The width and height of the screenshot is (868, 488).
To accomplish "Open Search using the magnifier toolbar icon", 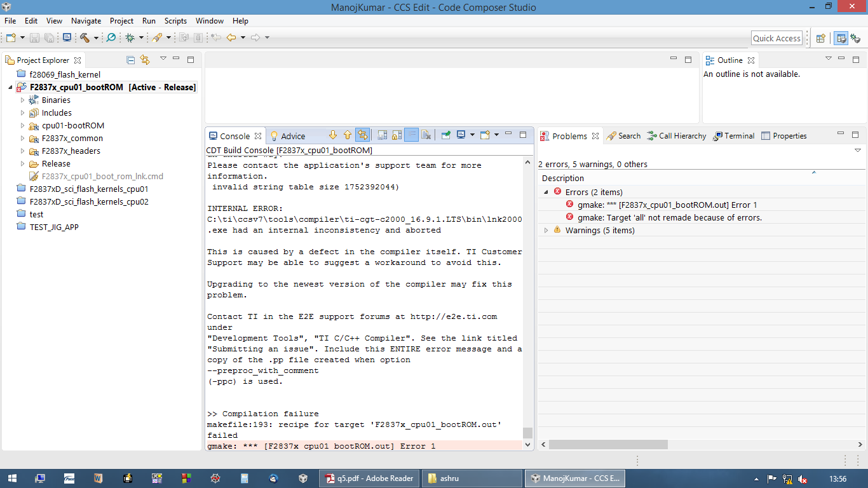I will 111,37.
